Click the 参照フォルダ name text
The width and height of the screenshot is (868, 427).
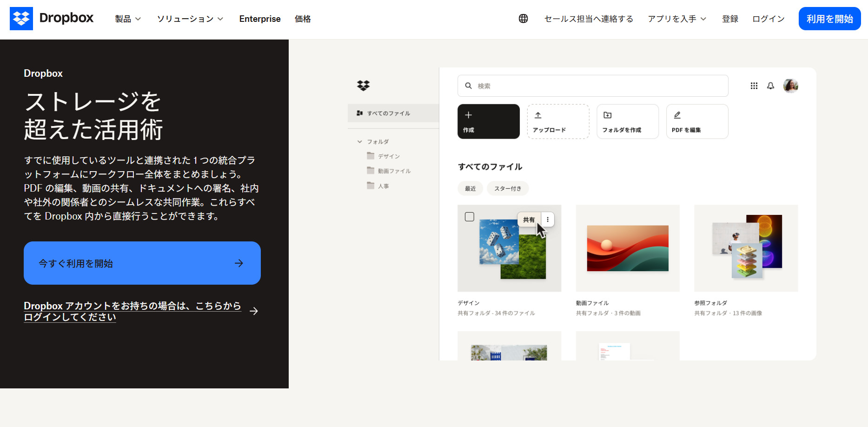point(711,303)
